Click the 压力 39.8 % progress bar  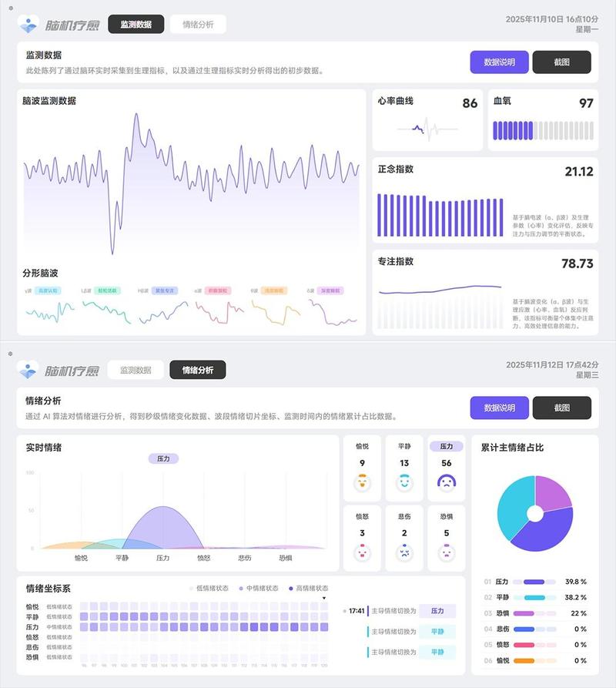point(534,582)
